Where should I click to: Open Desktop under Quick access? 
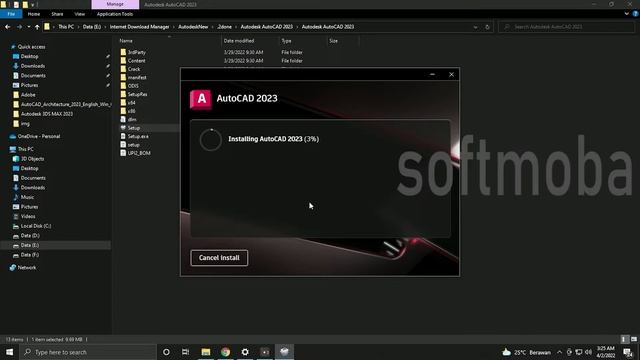point(29,56)
